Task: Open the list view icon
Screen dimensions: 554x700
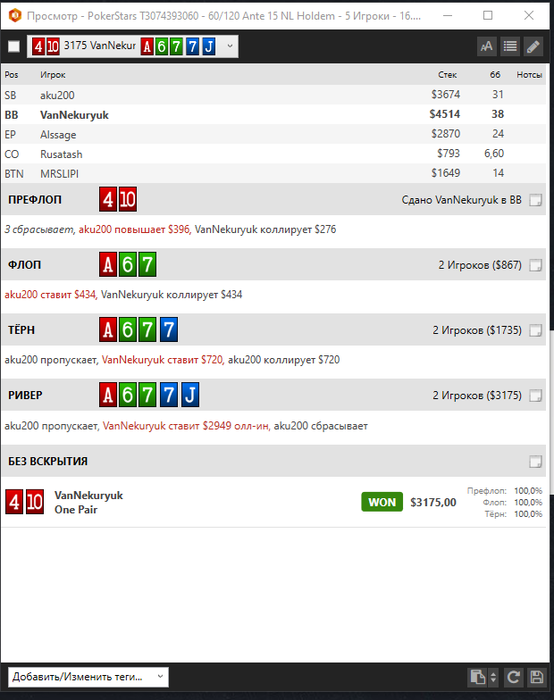Action: (510, 46)
